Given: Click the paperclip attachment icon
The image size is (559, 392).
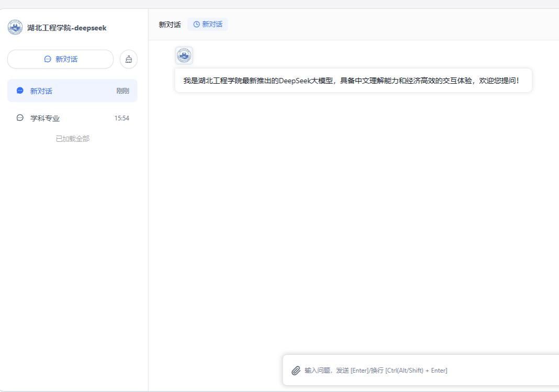Looking at the screenshot, I should coord(296,371).
